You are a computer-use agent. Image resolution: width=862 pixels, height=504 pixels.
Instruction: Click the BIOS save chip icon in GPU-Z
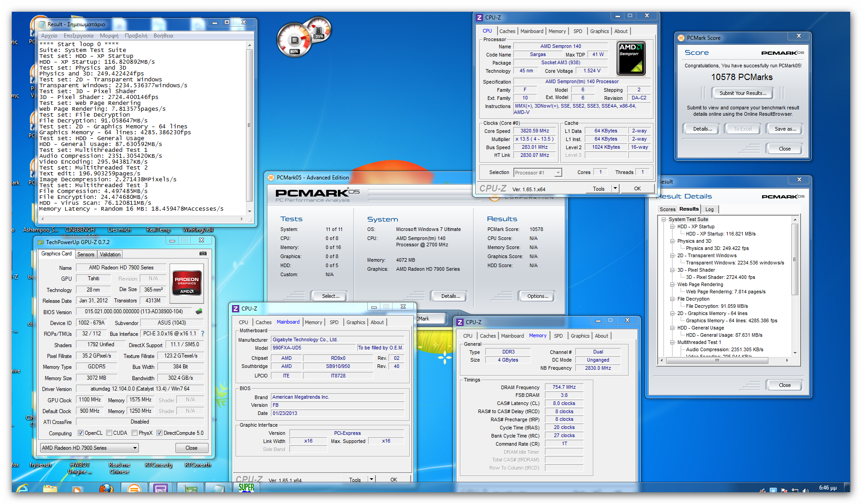pyautogui.click(x=199, y=311)
